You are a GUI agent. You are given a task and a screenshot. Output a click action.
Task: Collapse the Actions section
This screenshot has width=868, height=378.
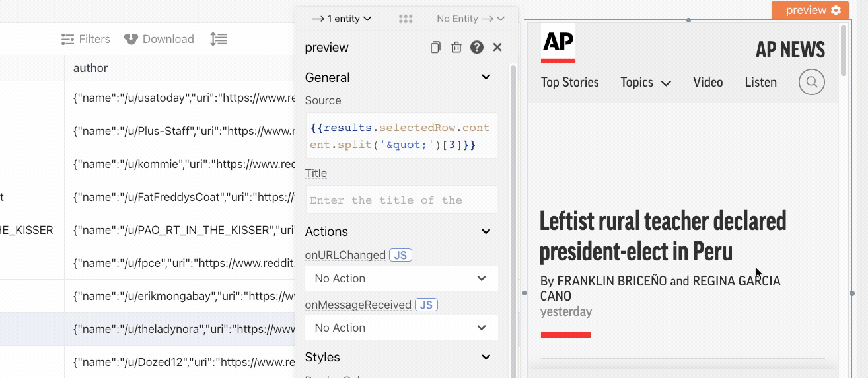tap(486, 231)
